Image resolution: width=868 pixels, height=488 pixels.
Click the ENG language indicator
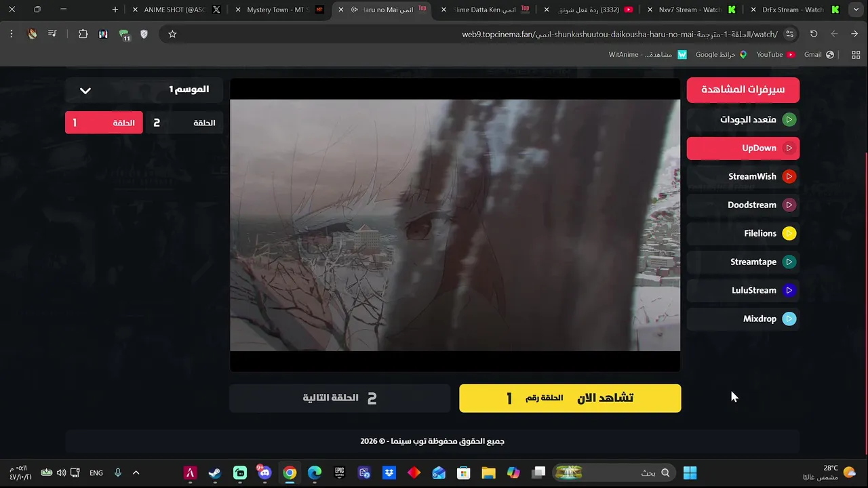coord(96,472)
